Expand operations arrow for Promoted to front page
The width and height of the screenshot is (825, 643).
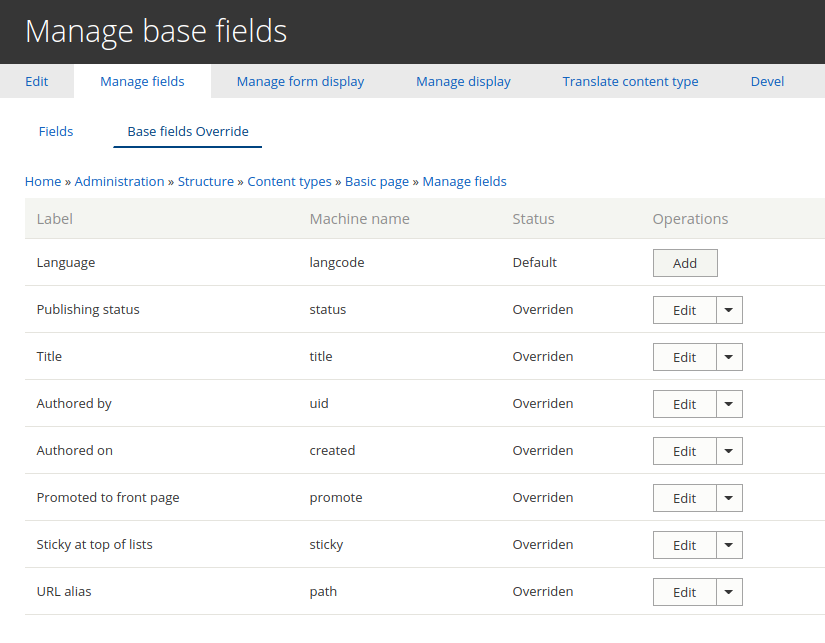729,498
